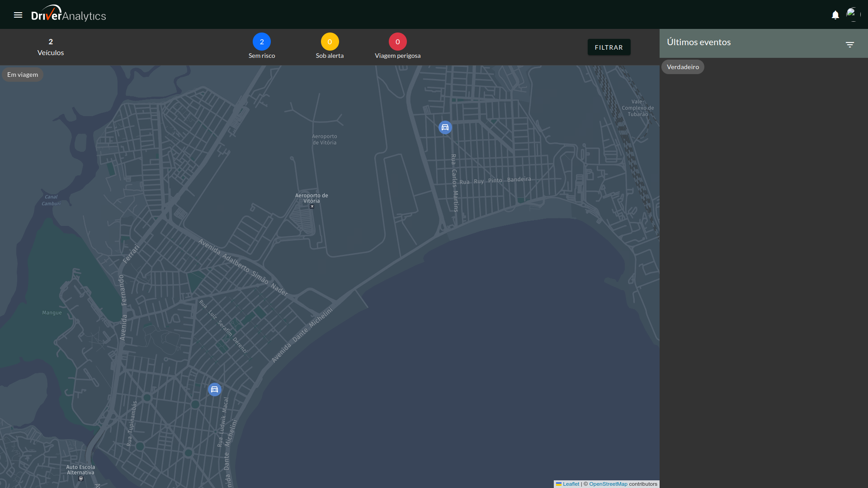Open the Leaflet attribution link

[571, 484]
